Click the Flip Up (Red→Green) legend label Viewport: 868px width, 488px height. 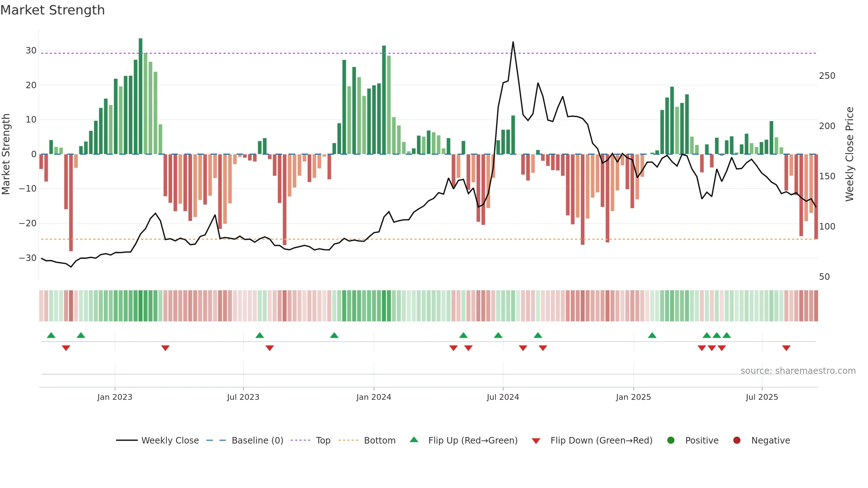pyautogui.click(x=473, y=440)
